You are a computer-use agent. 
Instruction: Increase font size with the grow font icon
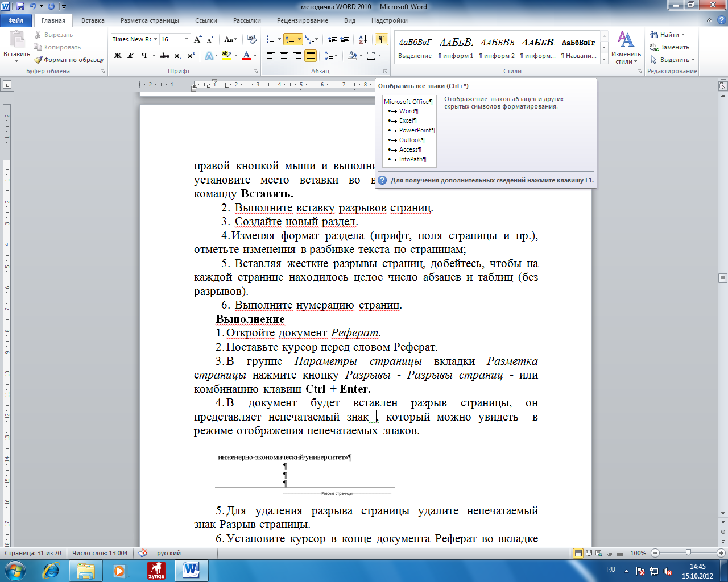coord(197,39)
